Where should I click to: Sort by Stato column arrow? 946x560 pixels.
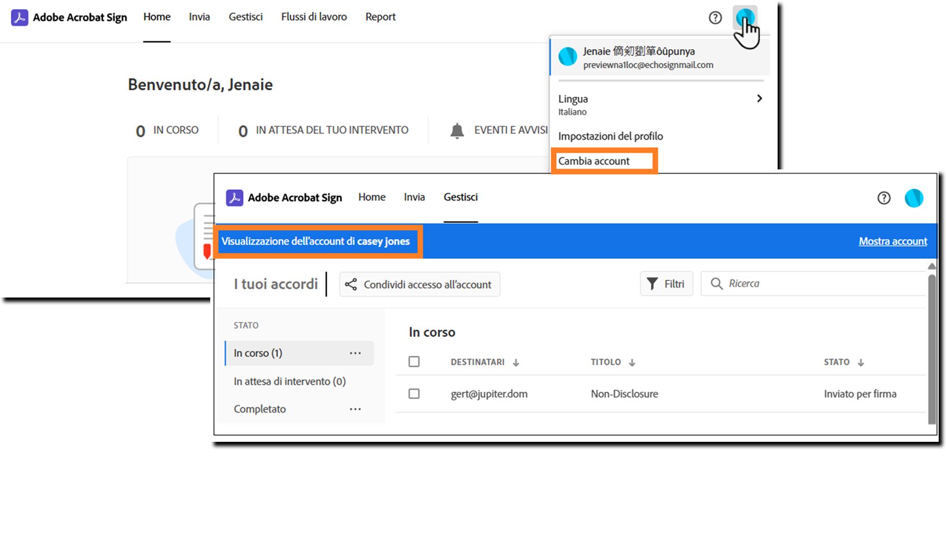click(861, 362)
